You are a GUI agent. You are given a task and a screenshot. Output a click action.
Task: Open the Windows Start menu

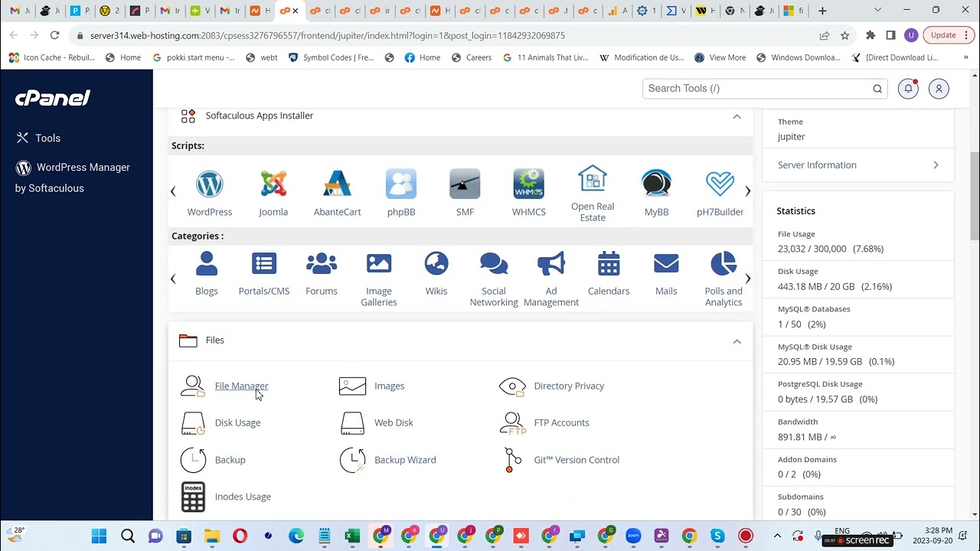tap(99, 536)
